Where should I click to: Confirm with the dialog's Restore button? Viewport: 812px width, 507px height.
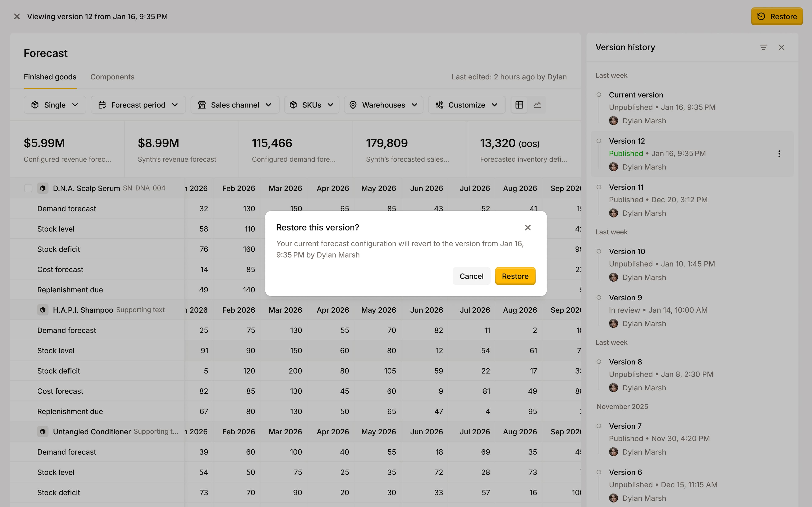tap(515, 276)
